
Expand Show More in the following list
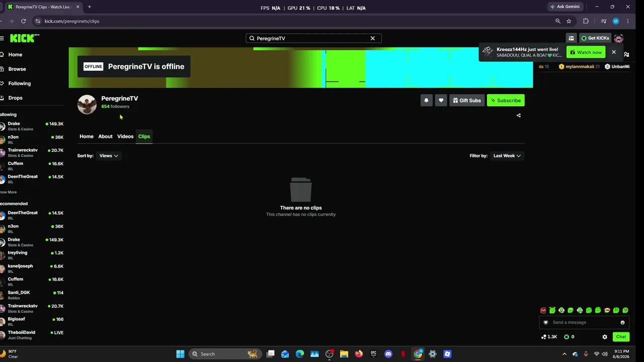9,192
